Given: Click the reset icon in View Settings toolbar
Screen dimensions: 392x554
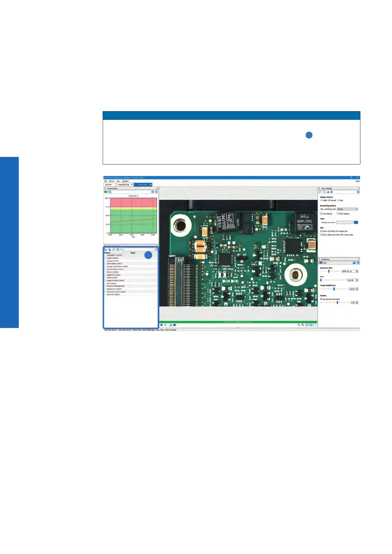Looking at the screenshot, I should 358,192.
